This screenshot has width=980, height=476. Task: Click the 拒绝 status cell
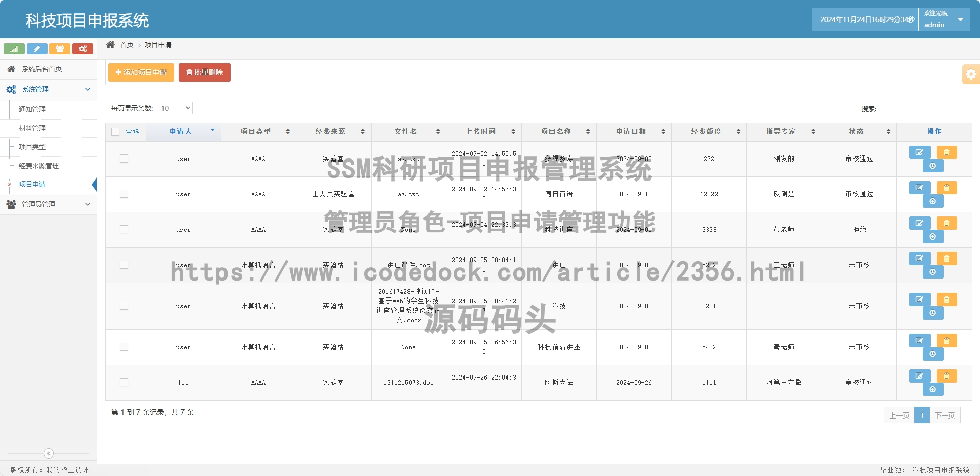tap(860, 230)
